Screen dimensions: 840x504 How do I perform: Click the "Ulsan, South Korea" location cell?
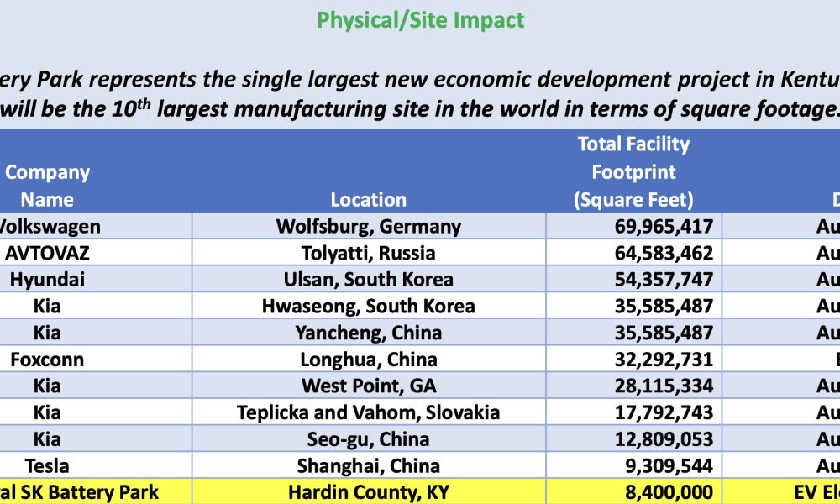[x=369, y=279]
